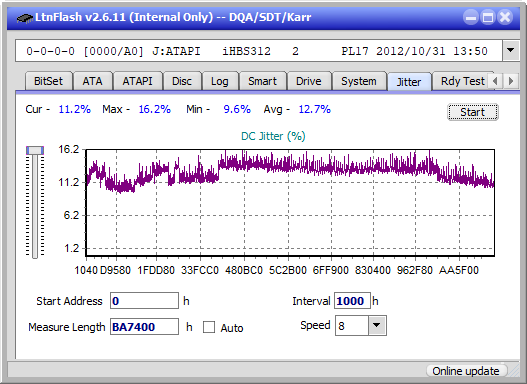Screen dimensions: 527x384
Task: Switch to the Drive tab
Action: click(309, 81)
